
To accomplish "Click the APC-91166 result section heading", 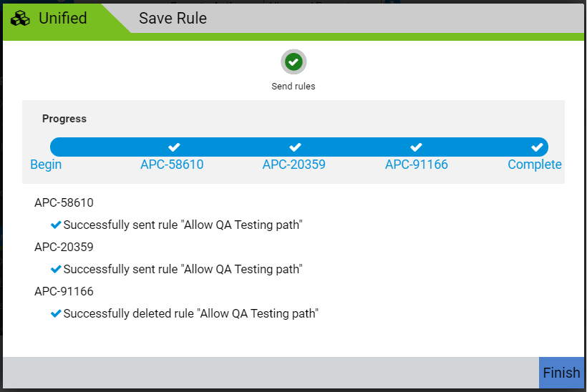I will click(x=64, y=292).
